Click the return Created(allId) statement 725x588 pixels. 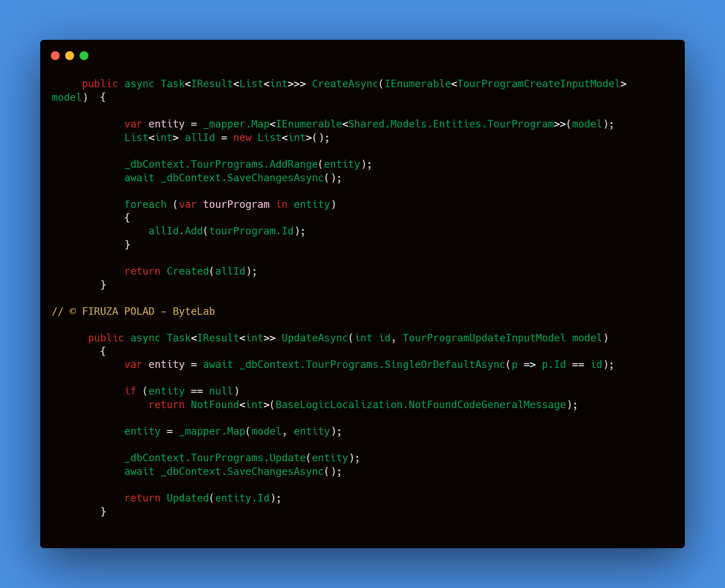[190, 271]
